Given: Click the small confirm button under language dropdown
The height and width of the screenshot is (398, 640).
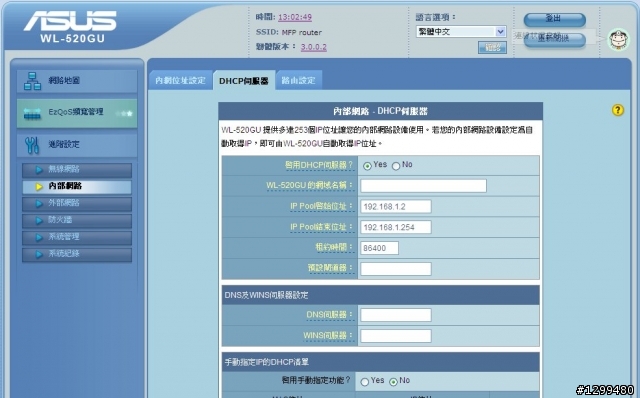Looking at the screenshot, I should [492, 48].
